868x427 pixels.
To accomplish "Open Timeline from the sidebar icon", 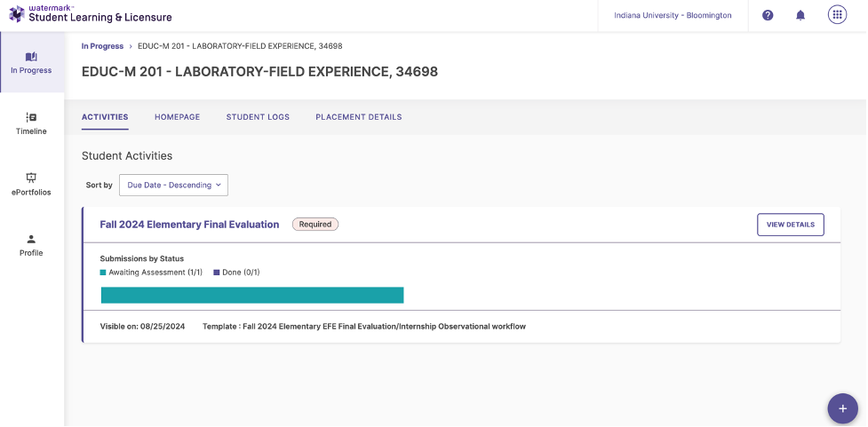I will coord(31,117).
